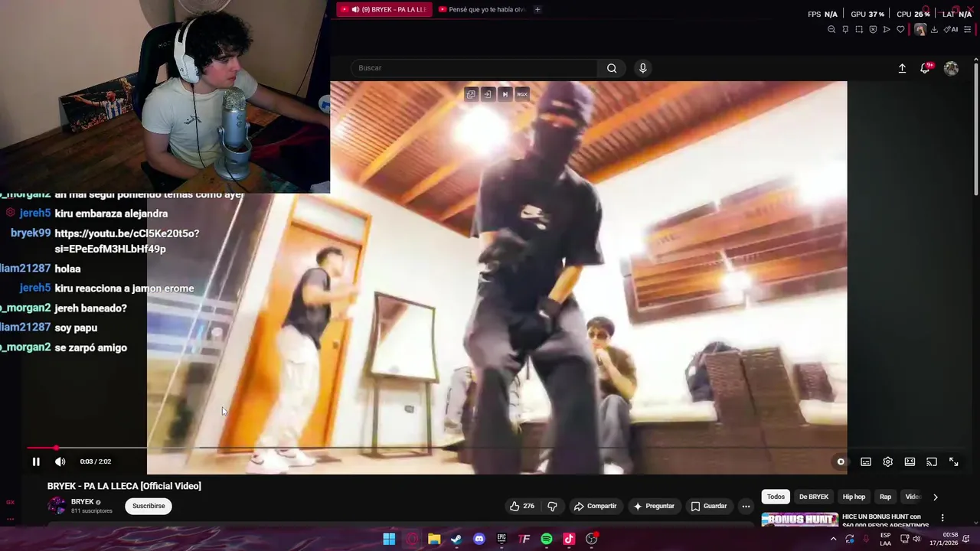The width and height of the screenshot is (980, 551).
Task: Open Windows Start menu
Action: (x=389, y=539)
